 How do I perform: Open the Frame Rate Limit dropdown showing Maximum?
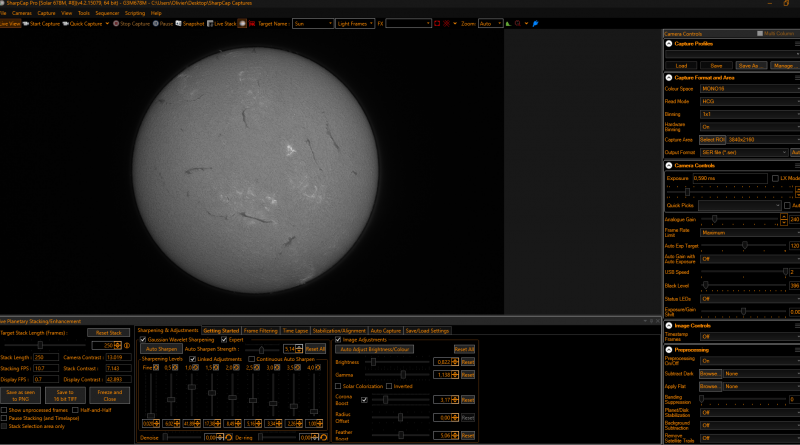point(750,233)
